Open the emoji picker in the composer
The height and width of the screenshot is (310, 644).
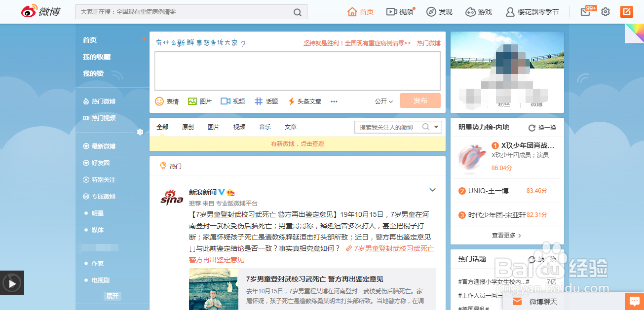point(159,101)
